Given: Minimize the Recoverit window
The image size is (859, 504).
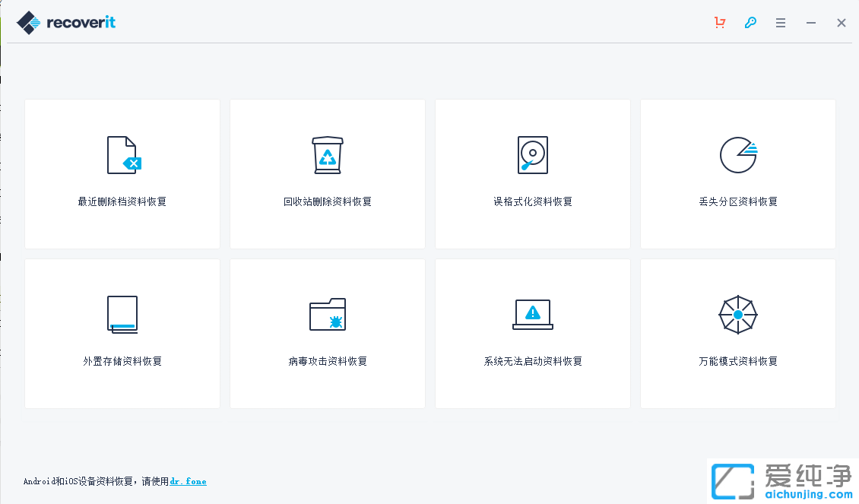Looking at the screenshot, I should click(x=811, y=23).
